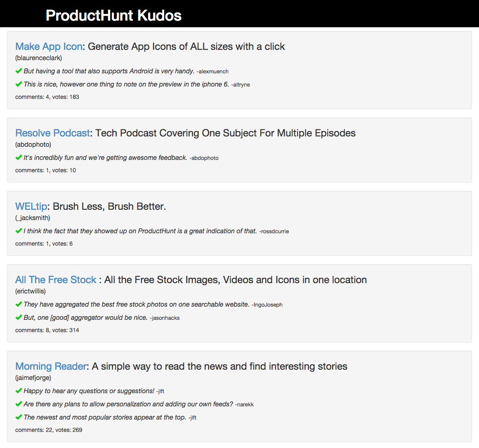
Task: Select the username blaurenceclark under Make App Icon
Action: (x=38, y=58)
